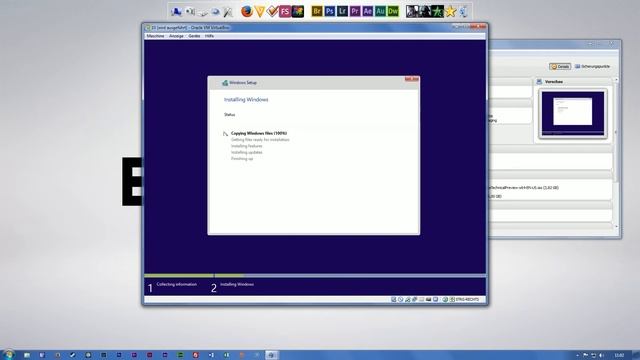640x360 pixels.
Task: Click the last icon in the top dock
Action: tap(463, 12)
